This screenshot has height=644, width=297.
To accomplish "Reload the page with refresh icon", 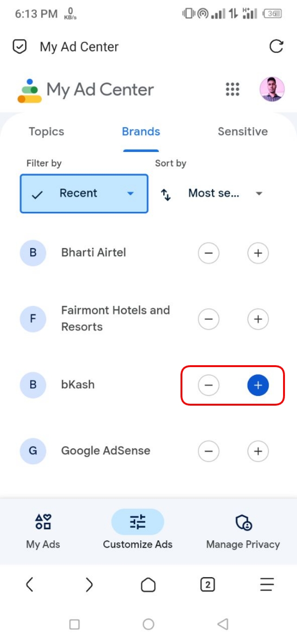I will [276, 46].
